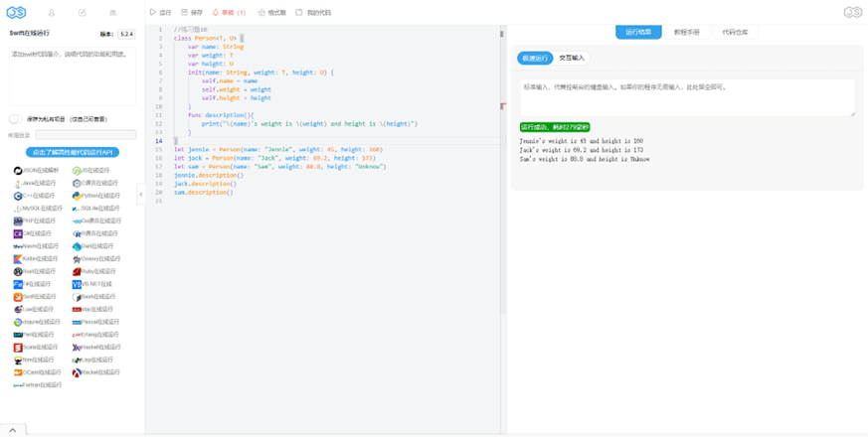Click the blue high-performance run API button
The height and width of the screenshot is (437, 868).
pos(73,152)
